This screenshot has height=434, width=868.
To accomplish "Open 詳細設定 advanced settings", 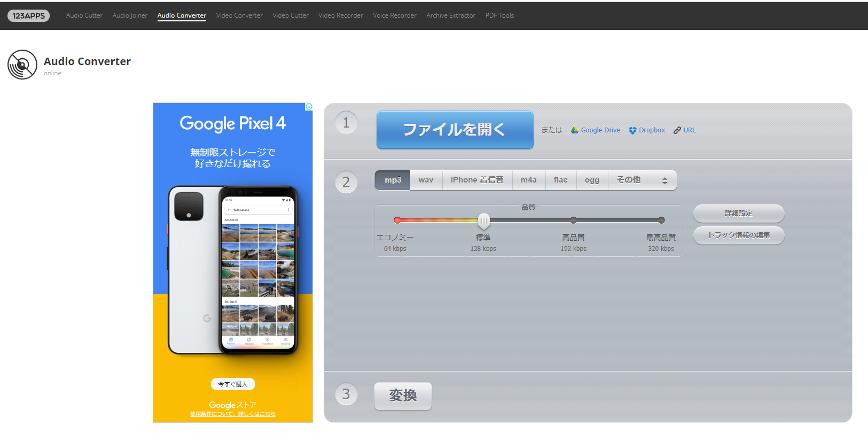I will pos(739,214).
